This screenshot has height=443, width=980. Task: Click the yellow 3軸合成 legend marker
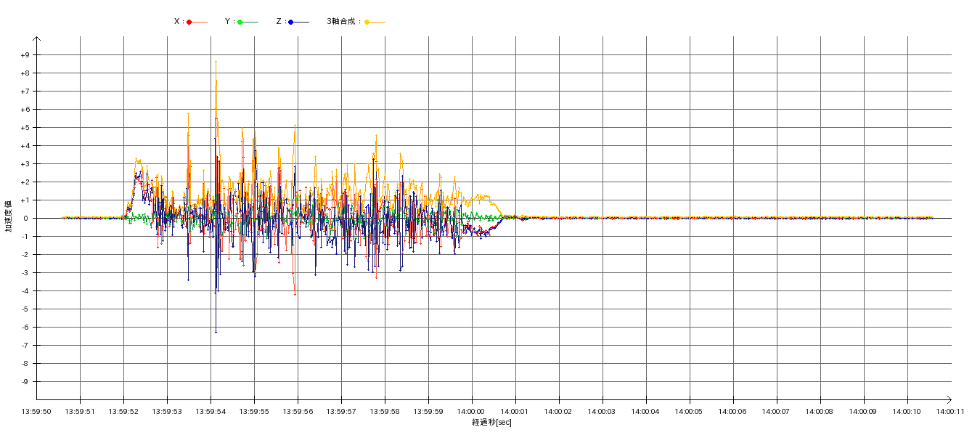click(x=367, y=22)
